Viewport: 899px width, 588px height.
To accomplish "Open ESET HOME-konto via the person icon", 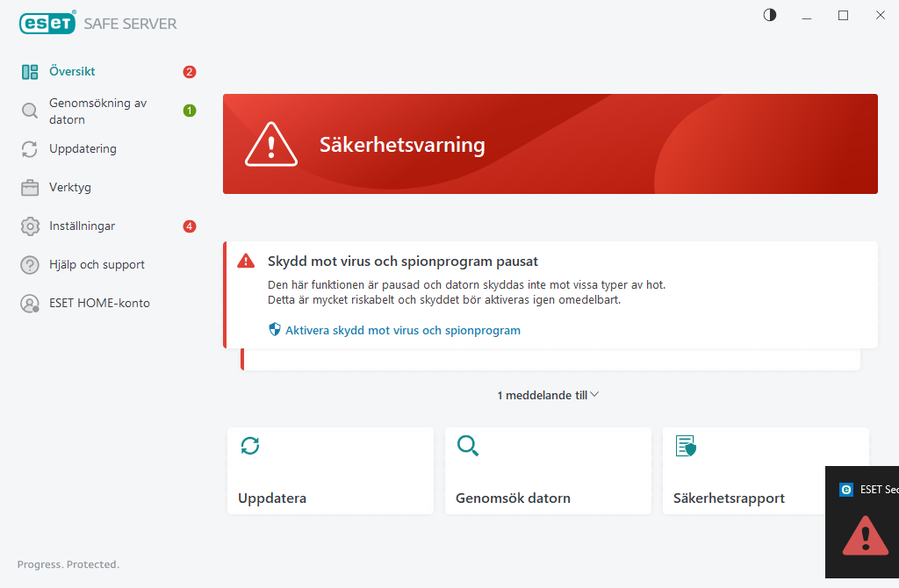I will pyautogui.click(x=28, y=303).
